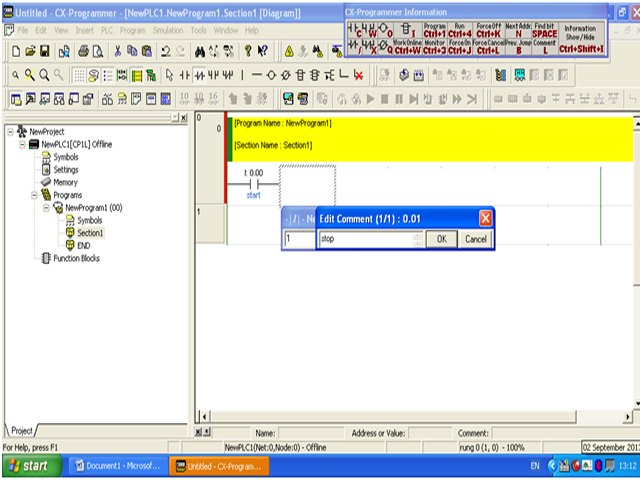This screenshot has width=640, height=480.
Task: Open the Tools menu
Action: (198, 31)
